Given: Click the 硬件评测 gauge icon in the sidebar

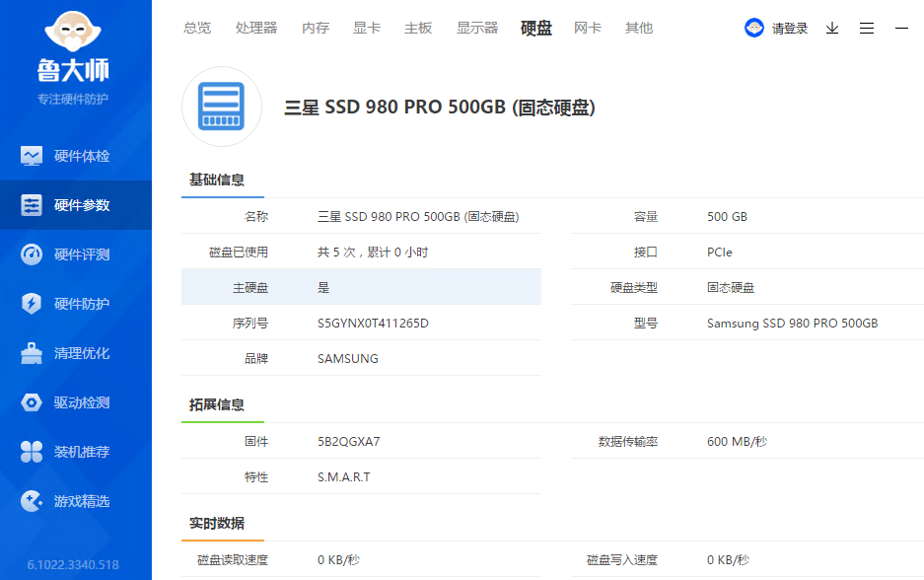Looking at the screenshot, I should tap(32, 254).
